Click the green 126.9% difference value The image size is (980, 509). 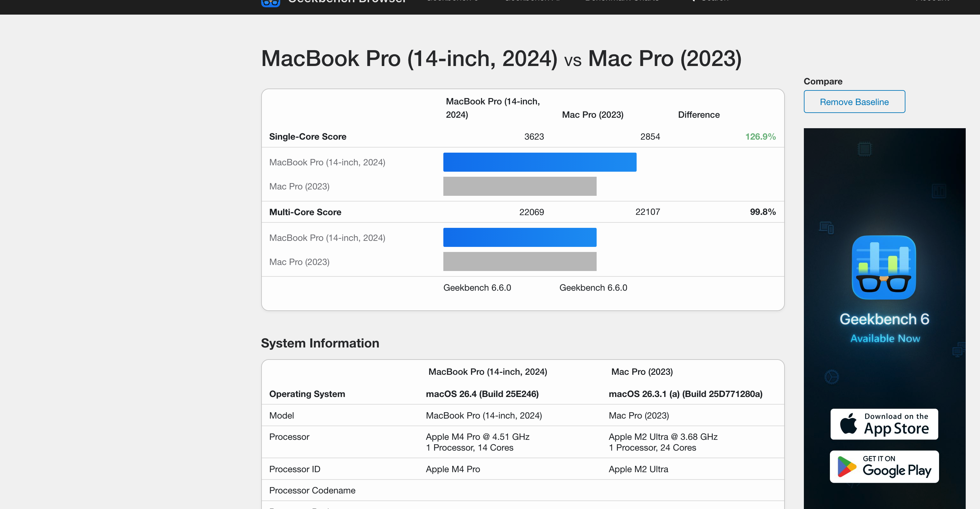coord(760,136)
